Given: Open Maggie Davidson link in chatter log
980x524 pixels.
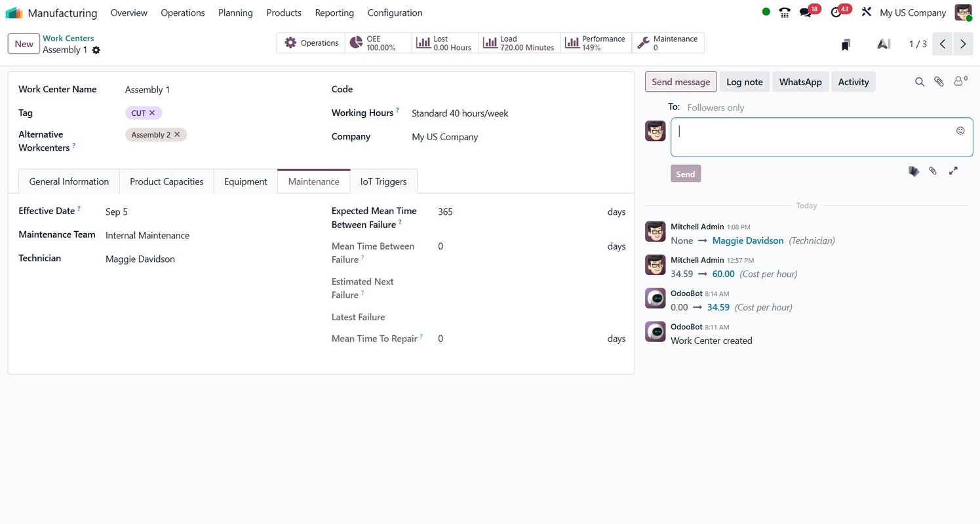Looking at the screenshot, I should point(748,240).
